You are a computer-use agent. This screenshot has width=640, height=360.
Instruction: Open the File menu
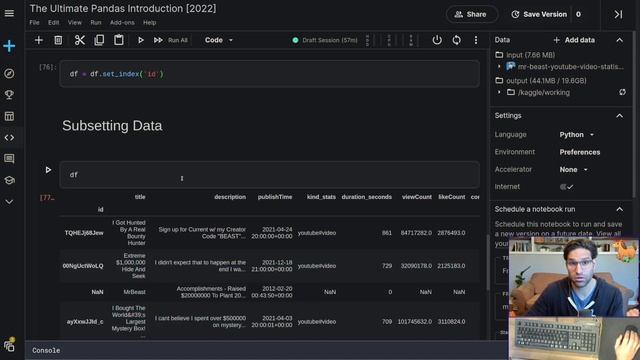[x=34, y=22]
